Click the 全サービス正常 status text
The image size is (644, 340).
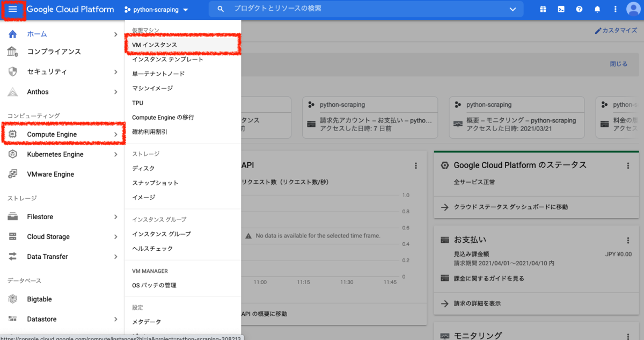474,182
